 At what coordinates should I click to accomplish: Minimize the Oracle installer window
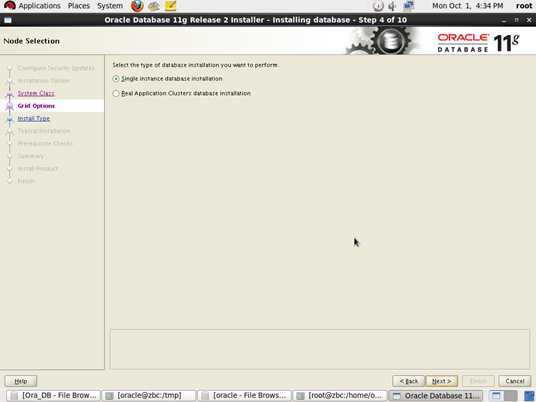tap(504, 20)
